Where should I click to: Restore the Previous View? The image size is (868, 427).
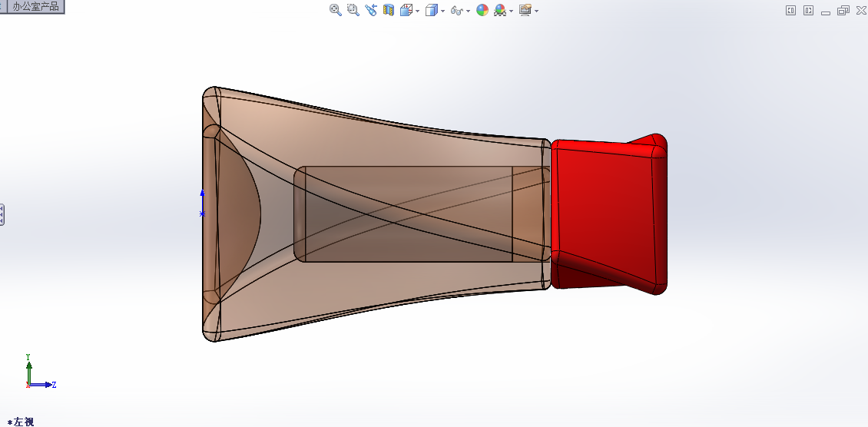pos(371,9)
